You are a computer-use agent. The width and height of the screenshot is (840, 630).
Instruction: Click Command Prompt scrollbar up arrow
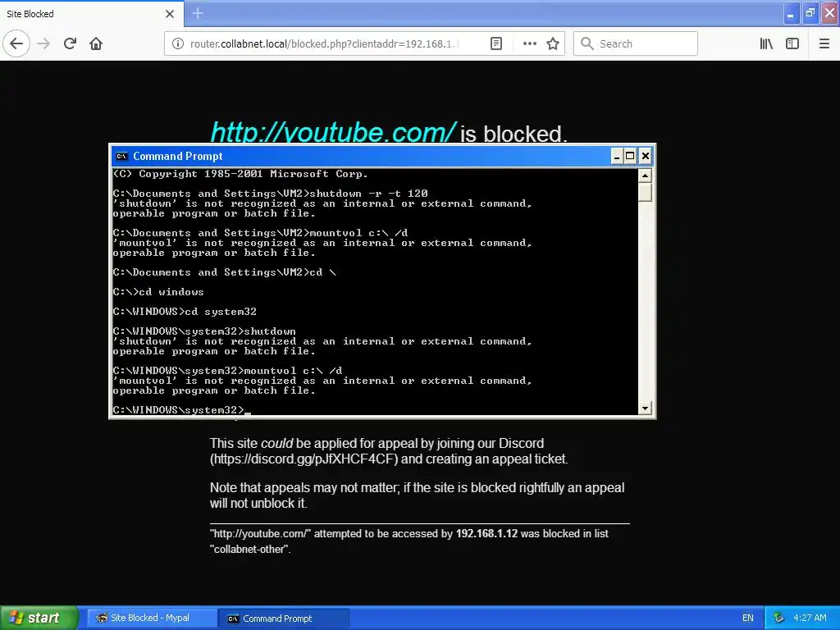[x=645, y=176]
